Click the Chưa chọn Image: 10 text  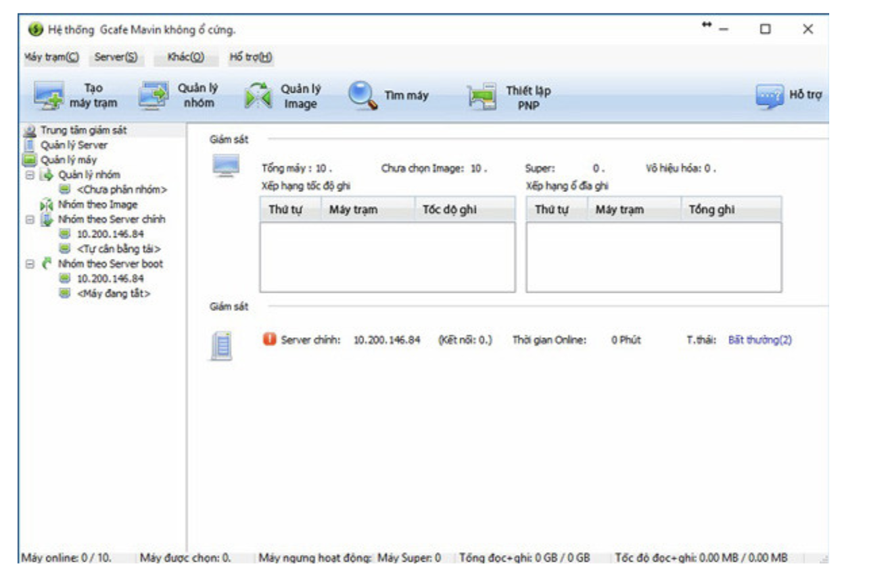(434, 169)
